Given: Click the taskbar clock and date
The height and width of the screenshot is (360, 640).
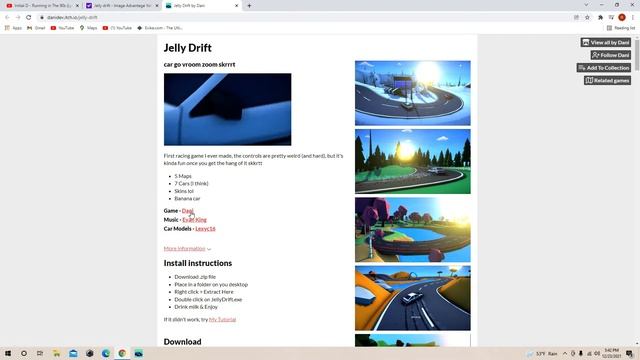Looking at the screenshot, I should (x=611, y=353).
